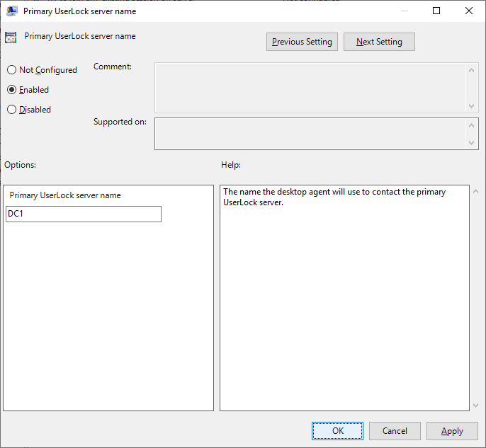Select the Disabled radio button

tap(12, 110)
